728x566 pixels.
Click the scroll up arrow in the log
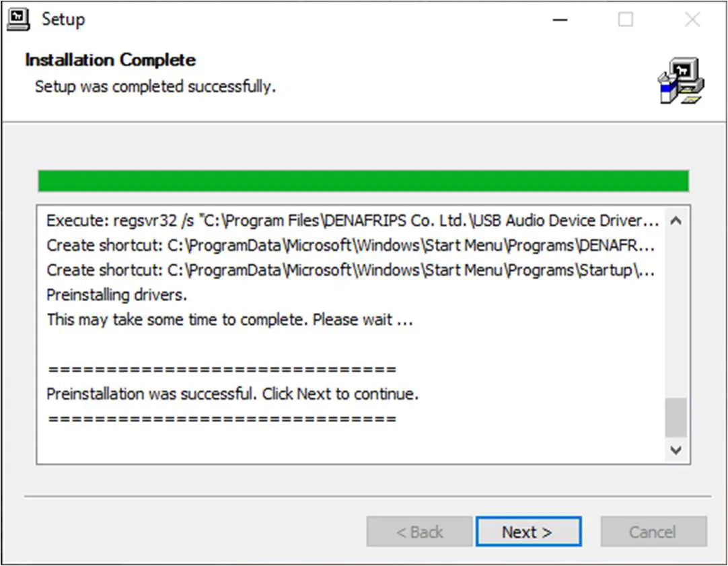coord(676,220)
